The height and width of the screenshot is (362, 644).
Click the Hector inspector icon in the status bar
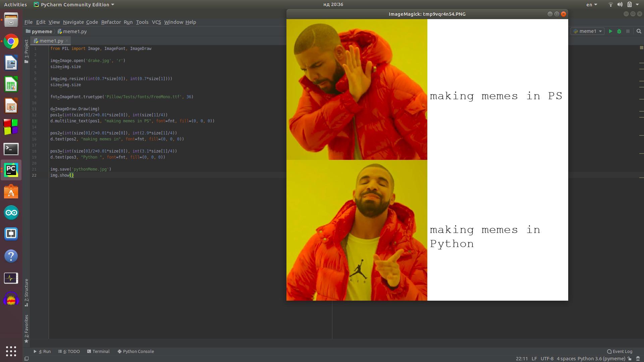(638, 359)
